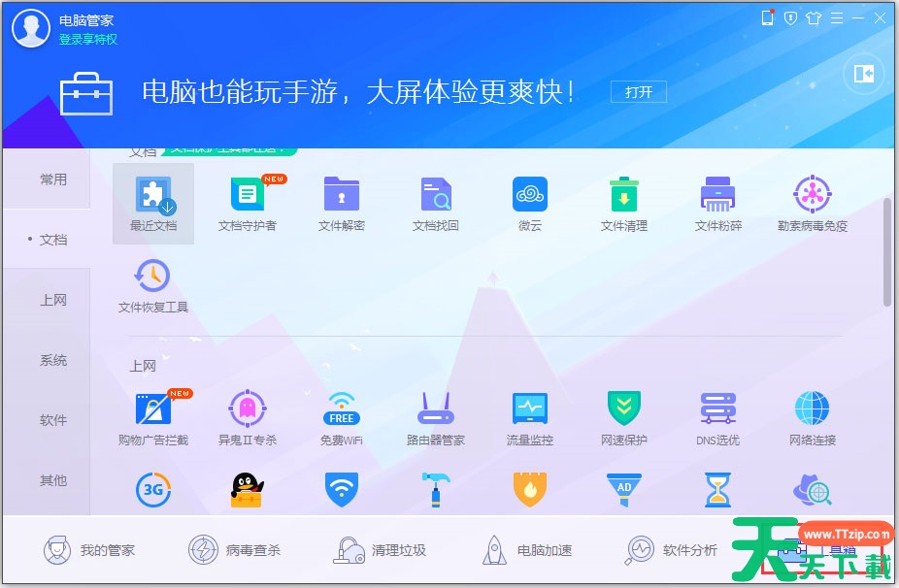The image size is (899, 588).
Task: Launch 文档守护者 tool
Action: pos(248,204)
